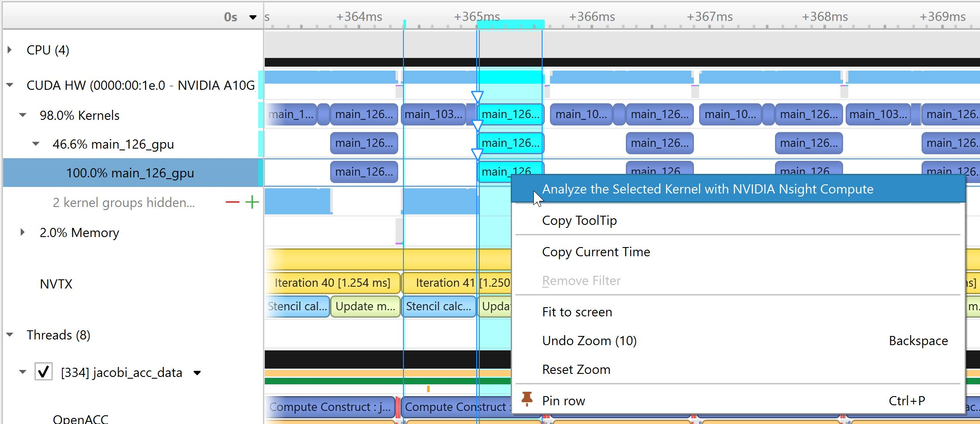Click Fit to screen in the menu
This screenshot has height=424, width=980.
(x=577, y=312)
